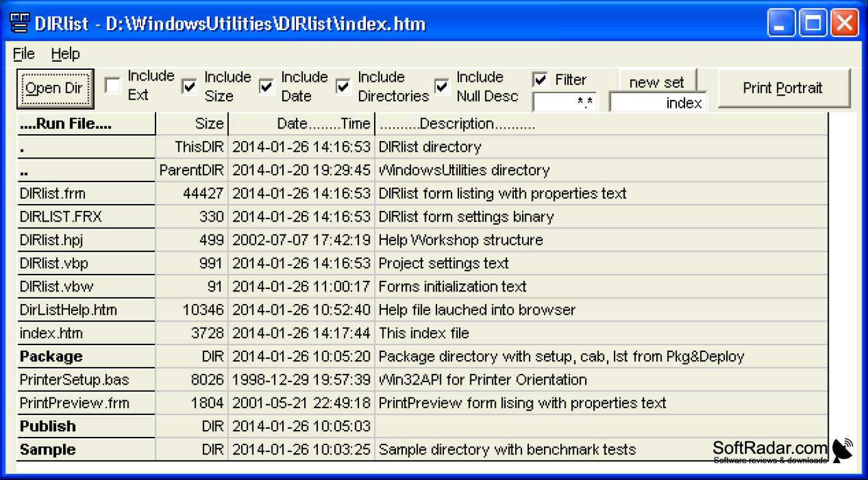Image resolution: width=868 pixels, height=480 pixels.
Task: Click the Date Time column header
Action: [x=302, y=124]
